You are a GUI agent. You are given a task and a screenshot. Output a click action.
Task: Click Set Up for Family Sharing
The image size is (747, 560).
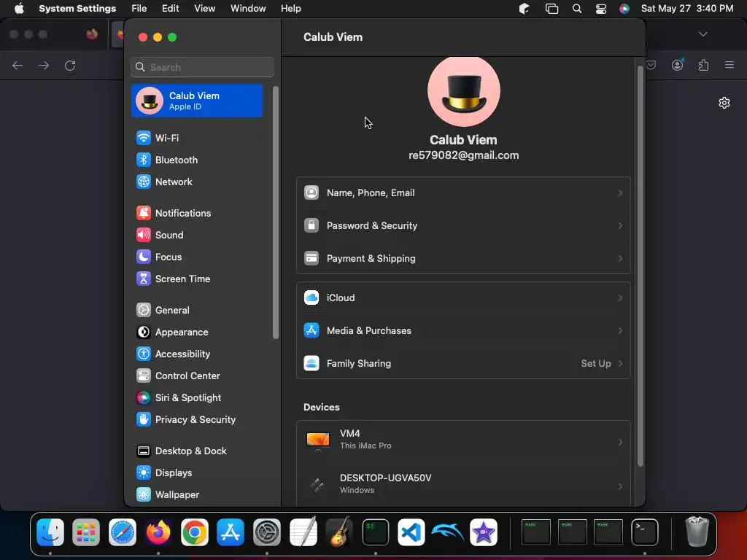click(595, 364)
